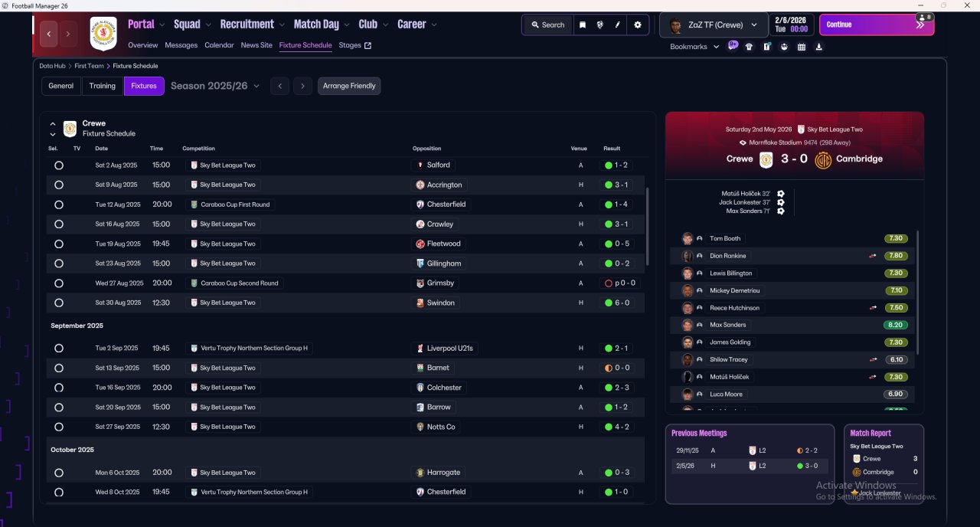The image size is (980, 527).
Task: Open the bookmark icon next to Search
Action: [x=582, y=25]
